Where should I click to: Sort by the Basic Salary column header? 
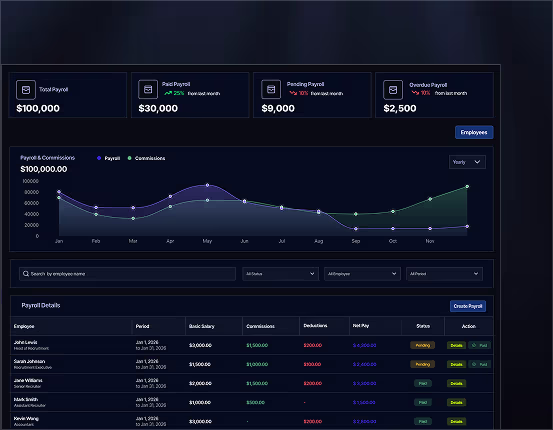coord(202,326)
